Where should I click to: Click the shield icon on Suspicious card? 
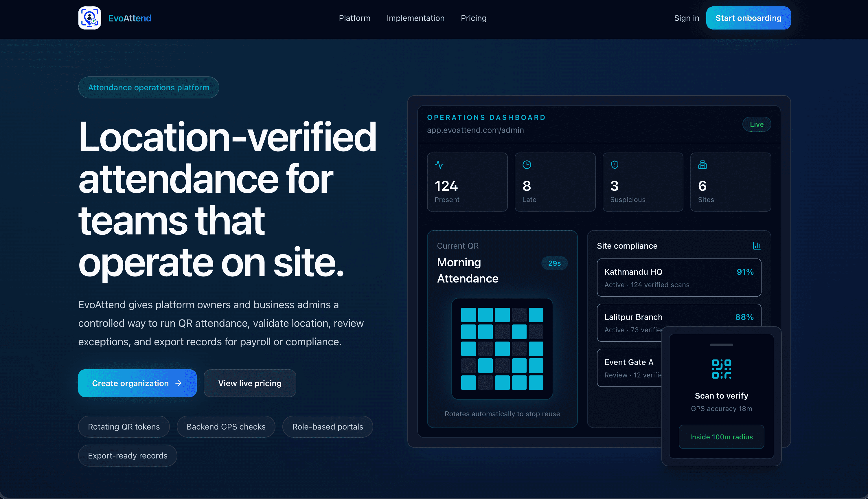point(615,165)
